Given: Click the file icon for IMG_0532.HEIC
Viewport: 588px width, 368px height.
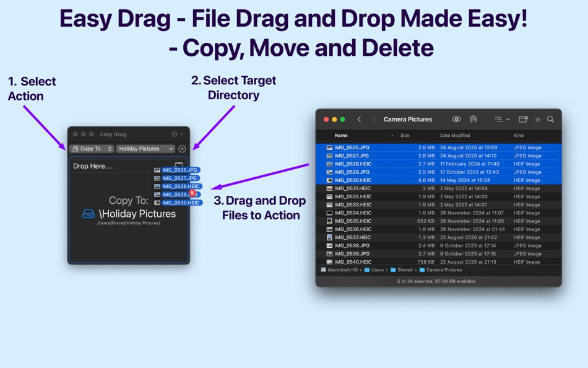Looking at the screenshot, I should [329, 197].
